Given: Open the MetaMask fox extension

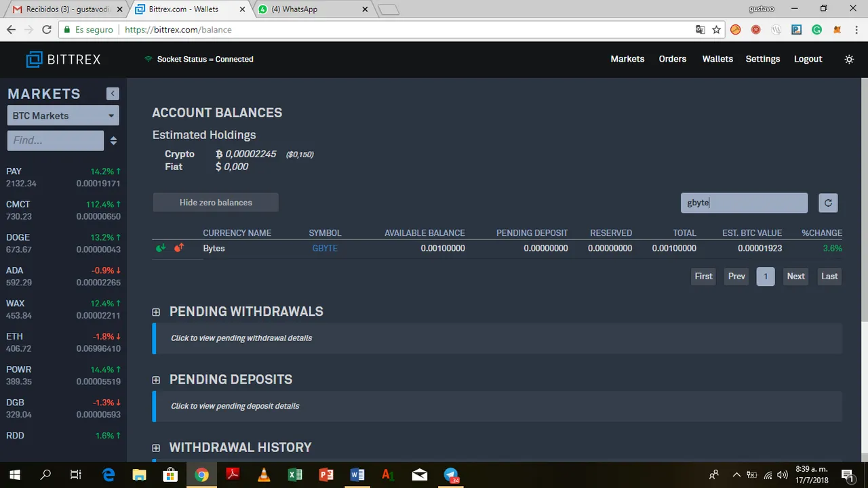Looking at the screenshot, I should [837, 30].
